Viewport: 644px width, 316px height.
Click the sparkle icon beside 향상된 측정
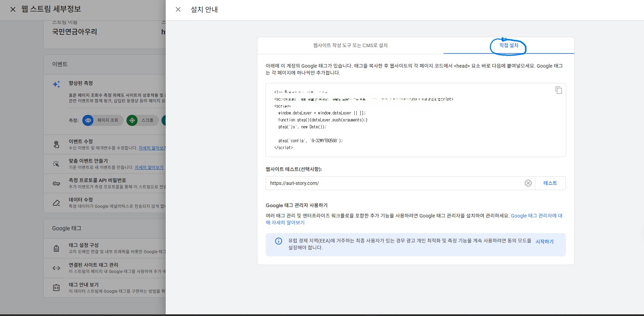click(x=57, y=83)
